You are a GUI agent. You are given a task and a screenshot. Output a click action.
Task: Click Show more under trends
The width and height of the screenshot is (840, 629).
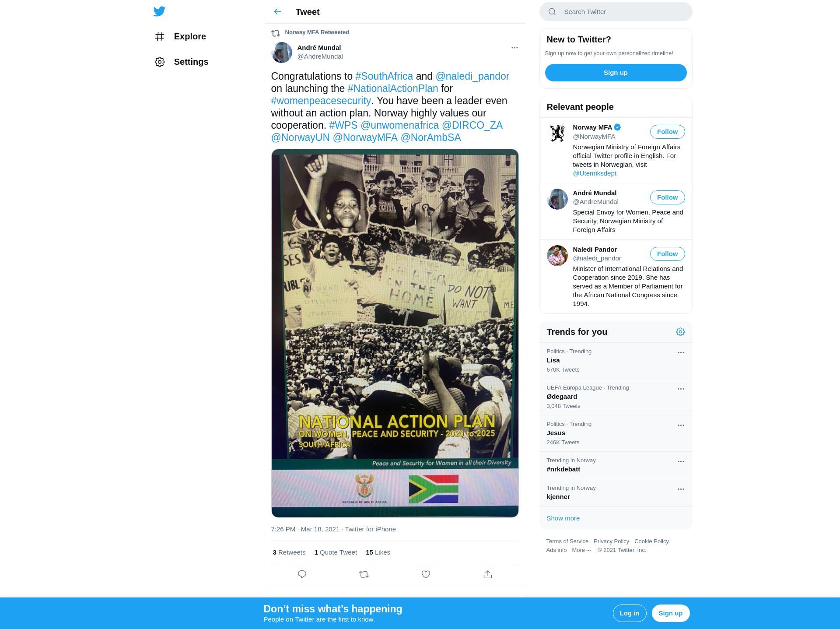point(563,518)
